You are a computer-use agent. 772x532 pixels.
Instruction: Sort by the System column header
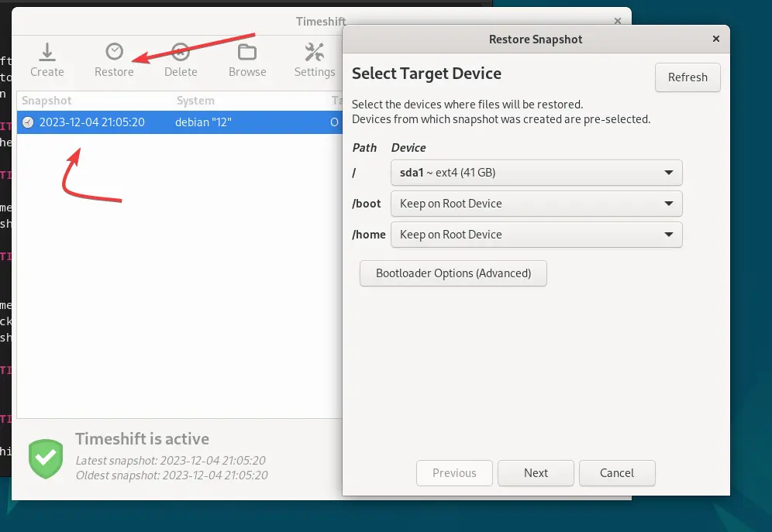pos(249,101)
